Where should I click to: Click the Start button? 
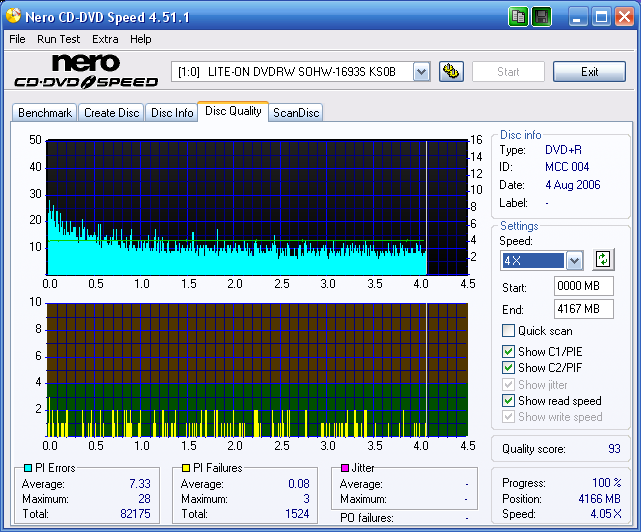click(x=508, y=72)
